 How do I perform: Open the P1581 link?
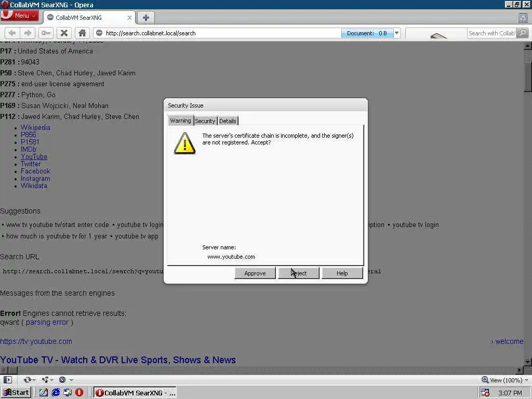pyautogui.click(x=30, y=142)
